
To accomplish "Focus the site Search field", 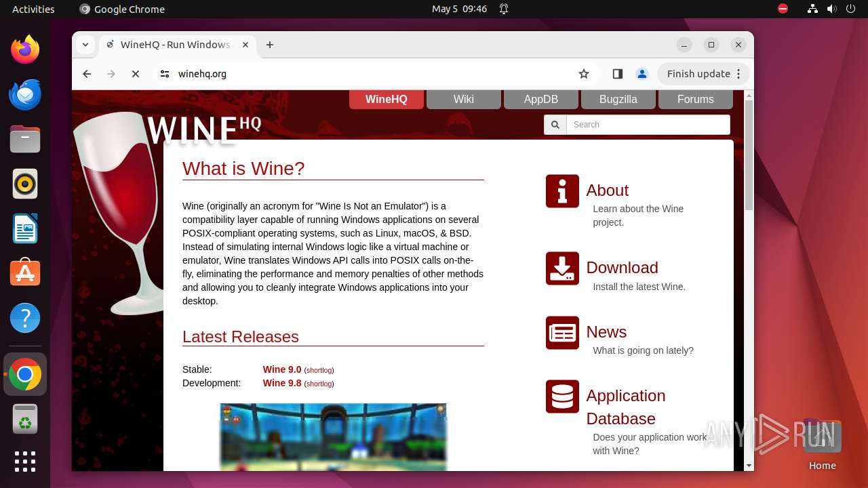I will 648,125.
